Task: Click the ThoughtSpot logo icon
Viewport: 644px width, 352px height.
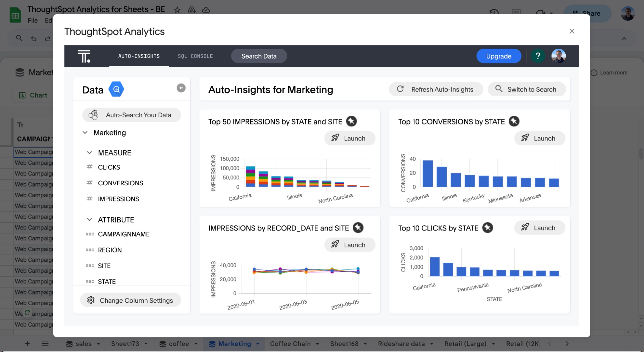Action: coord(84,56)
